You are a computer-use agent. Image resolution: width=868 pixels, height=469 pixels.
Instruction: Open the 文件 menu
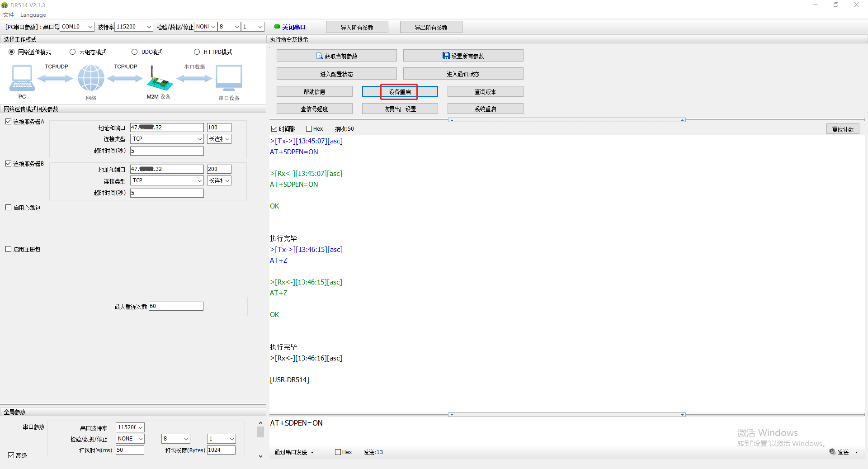(x=9, y=15)
